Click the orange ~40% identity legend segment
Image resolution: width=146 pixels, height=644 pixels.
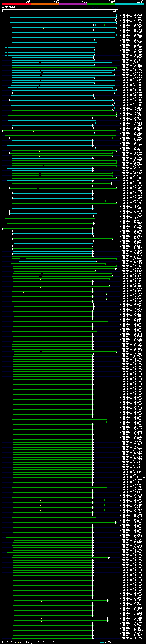(45, 4)
